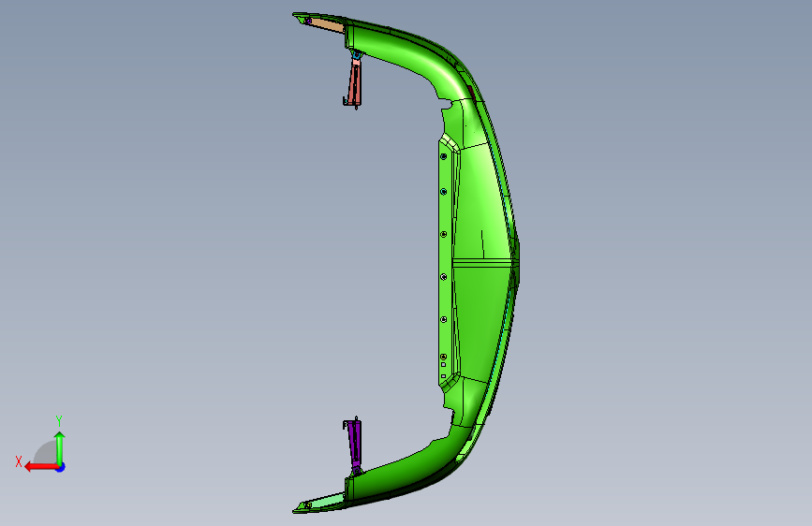Viewport: 812px width, 526px height.
Task: Click the red X axis arrow
Action: tap(41, 467)
